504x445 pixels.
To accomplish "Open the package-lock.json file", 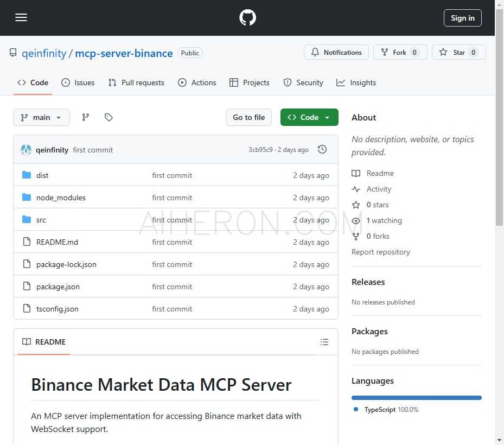I will click(66, 264).
